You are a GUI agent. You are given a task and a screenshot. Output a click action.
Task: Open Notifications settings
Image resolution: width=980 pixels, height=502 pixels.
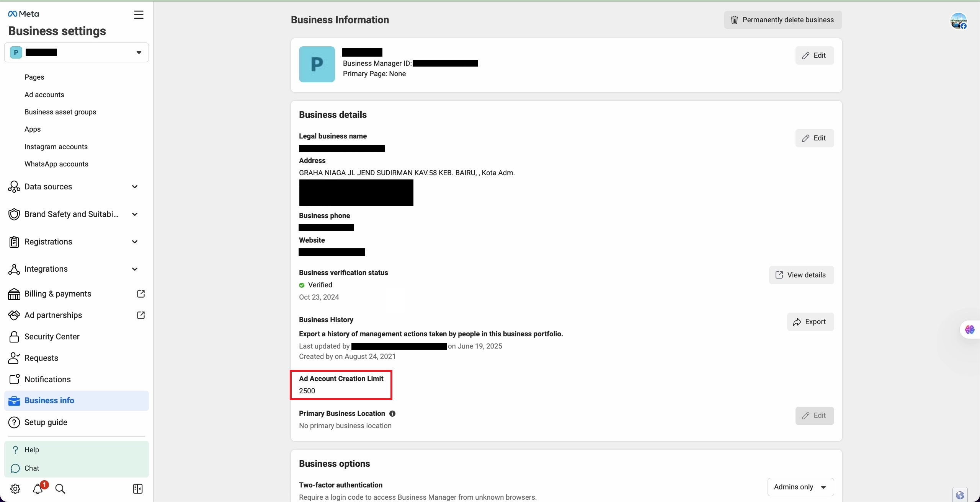(x=47, y=379)
